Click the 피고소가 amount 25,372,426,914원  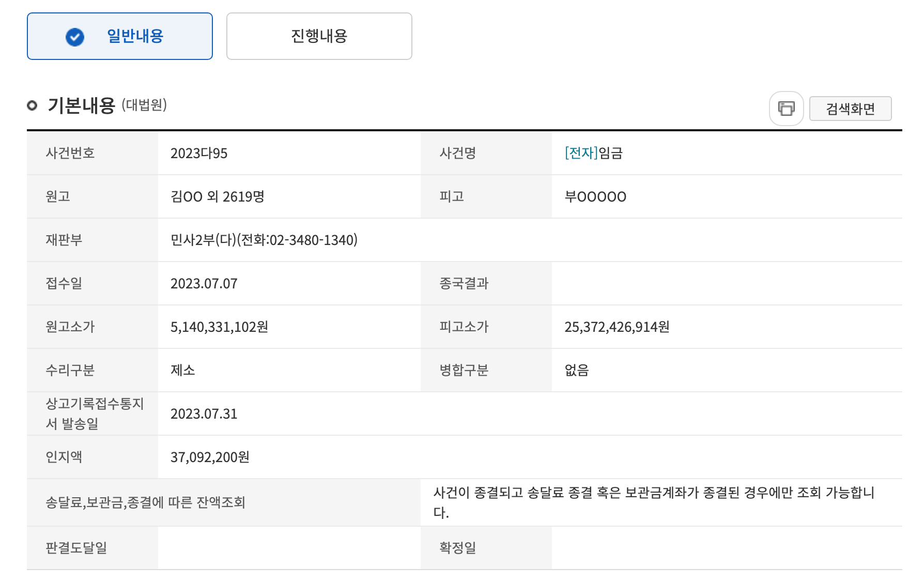(617, 327)
